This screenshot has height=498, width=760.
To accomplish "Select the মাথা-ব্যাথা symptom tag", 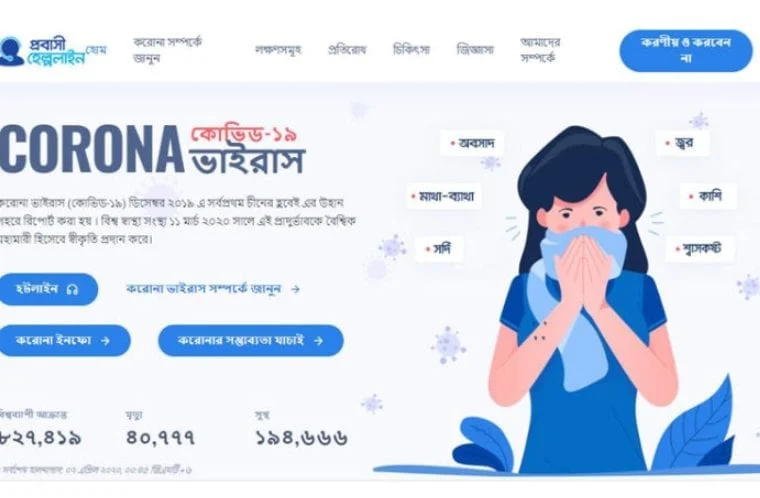I will tap(444, 196).
